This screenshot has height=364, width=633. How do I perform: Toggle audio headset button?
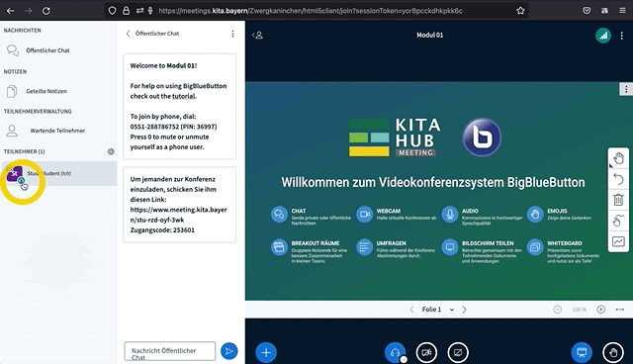tap(395, 352)
